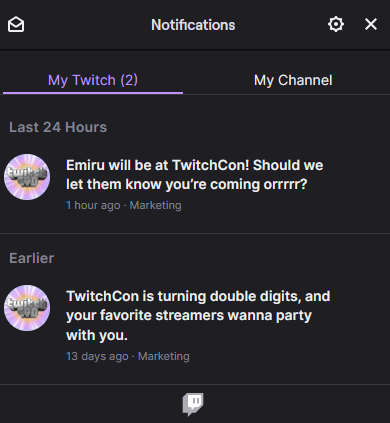Click the 1 hour ago timestamp
This screenshot has width=390, height=423.
point(93,205)
